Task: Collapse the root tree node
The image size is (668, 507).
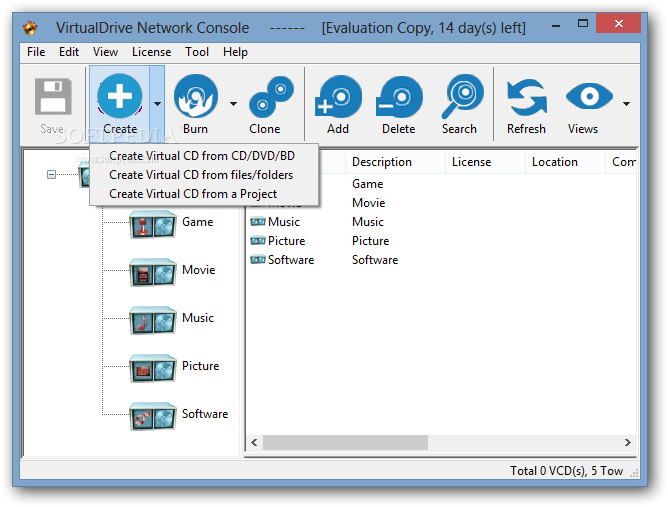Action: point(51,174)
